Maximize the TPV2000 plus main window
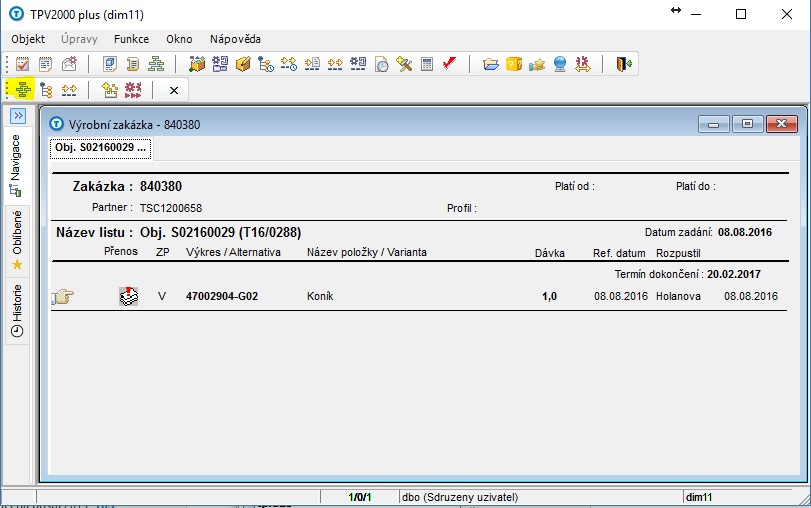 pos(741,14)
